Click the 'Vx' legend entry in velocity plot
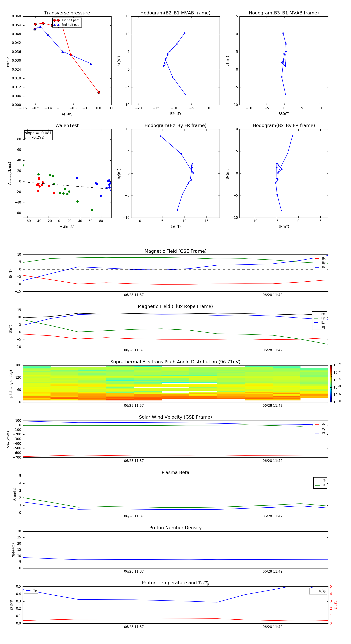This screenshot has width=351, height=644. (320, 424)
